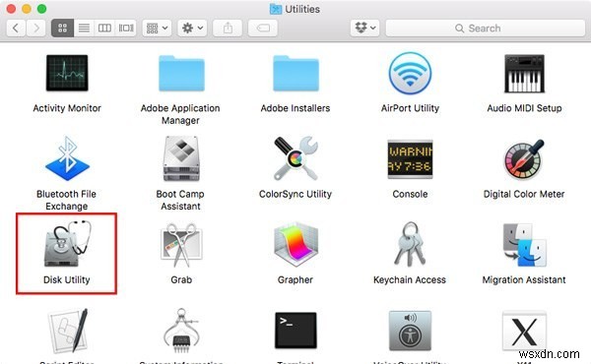Go forward with the right arrow button
This screenshot has height=364, width=591.
(x=36, y=28)
